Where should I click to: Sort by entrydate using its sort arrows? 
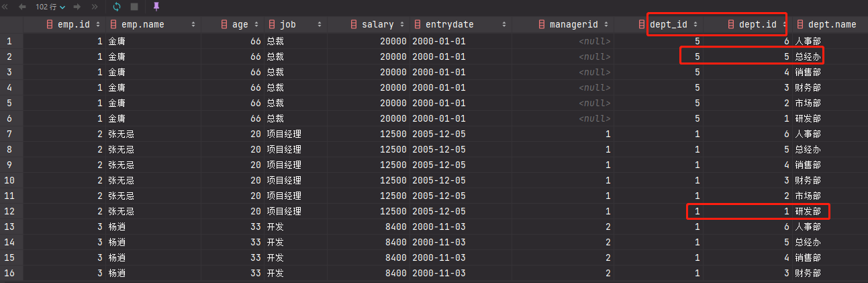[503, 25]
